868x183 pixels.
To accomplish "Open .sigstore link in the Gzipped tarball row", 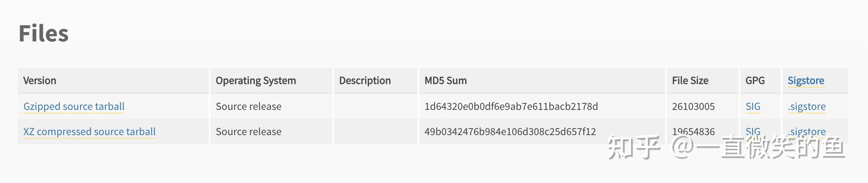I will tap(806, 107).
